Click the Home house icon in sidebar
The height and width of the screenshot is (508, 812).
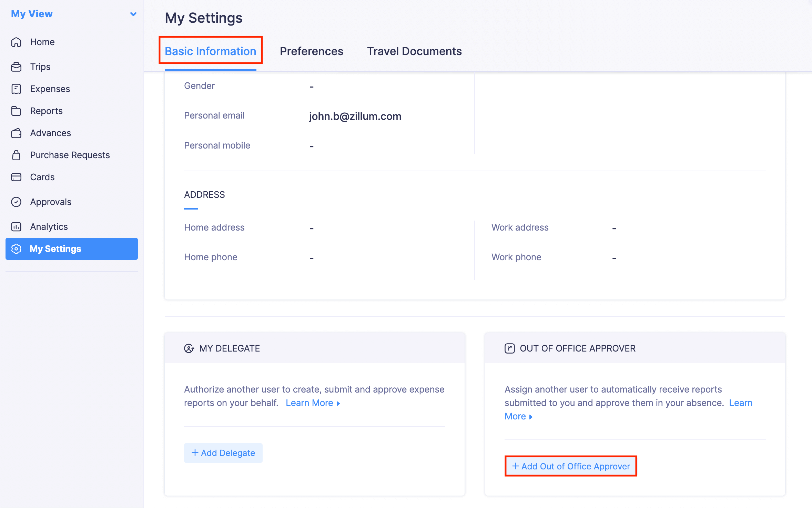point(16,42)
